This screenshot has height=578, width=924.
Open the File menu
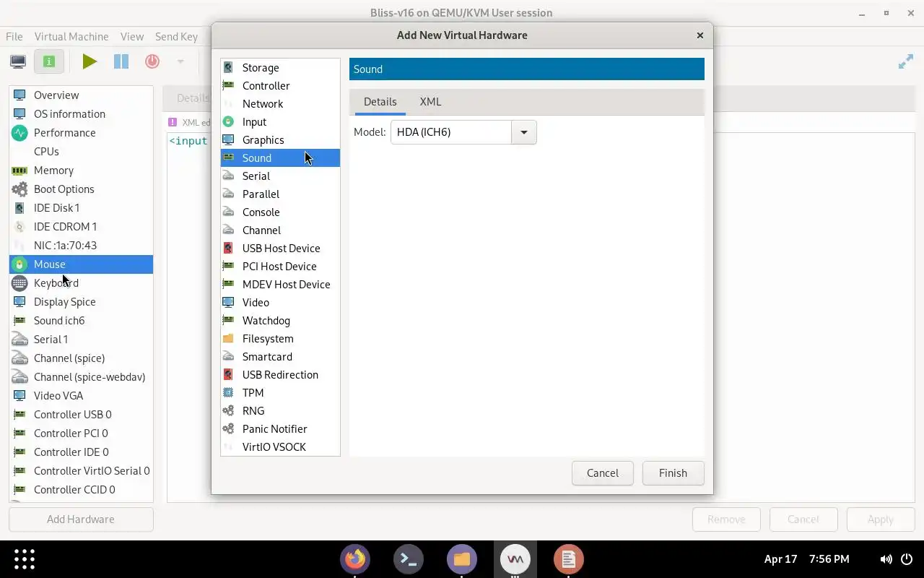[x=14, y=36]
